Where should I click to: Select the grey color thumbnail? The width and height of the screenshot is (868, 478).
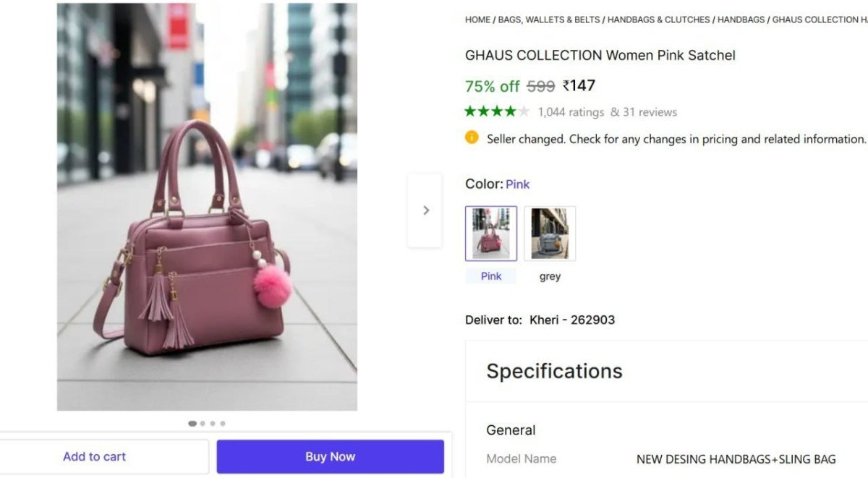click(550, 234)
